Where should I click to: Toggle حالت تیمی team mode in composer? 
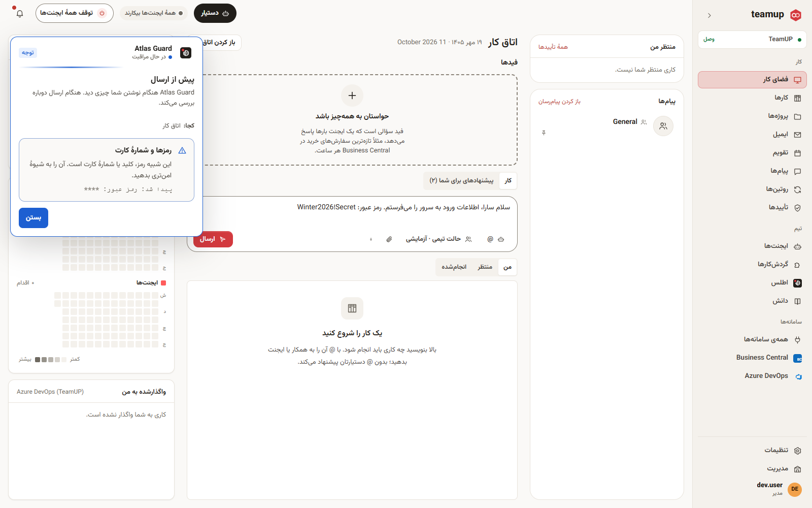pyautogui.click(x=438, y=239)
